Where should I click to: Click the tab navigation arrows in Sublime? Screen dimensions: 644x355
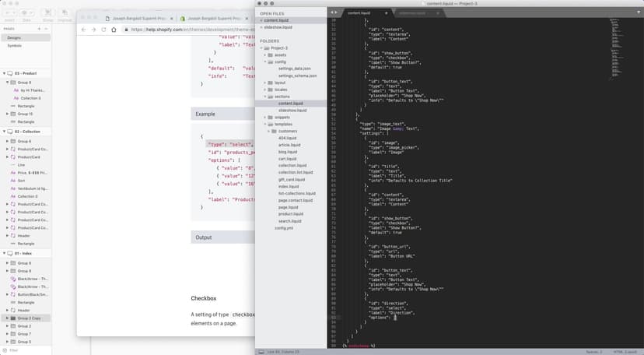click(x=334, y=13)
